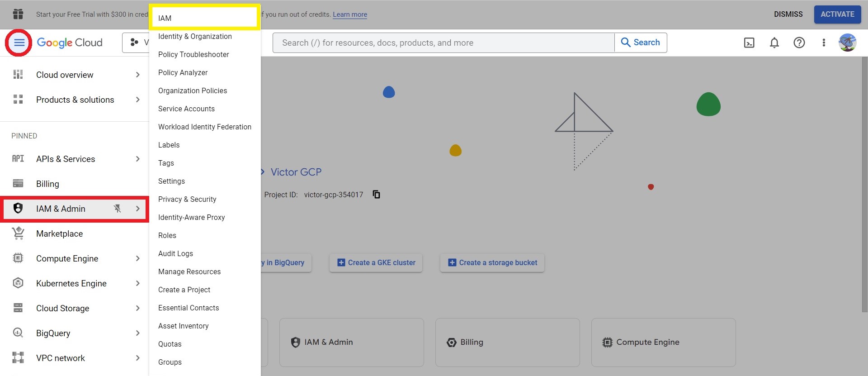Image resolution: width=868 pixels, height=376 pixels.
Task: Expand Compute Engine submenu arrow
Action: [138, 258]
